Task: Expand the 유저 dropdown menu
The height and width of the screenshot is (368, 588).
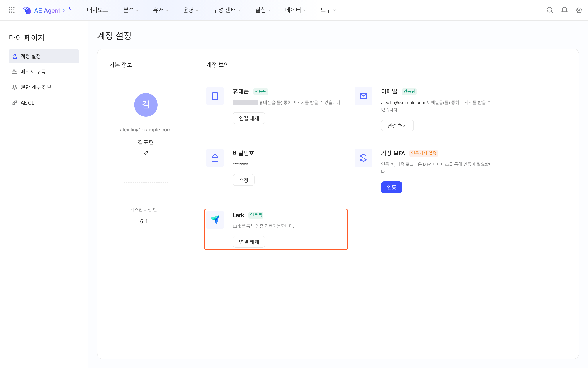Action: click(x=161, y=10)
